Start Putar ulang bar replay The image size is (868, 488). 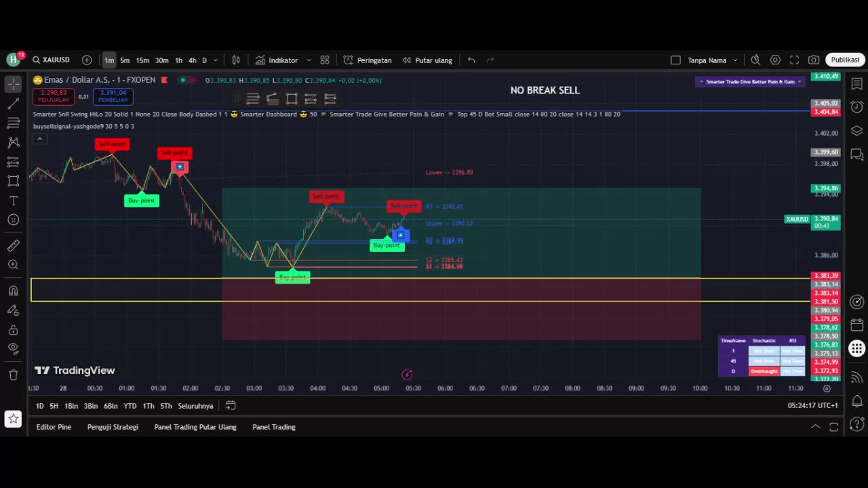427,60
